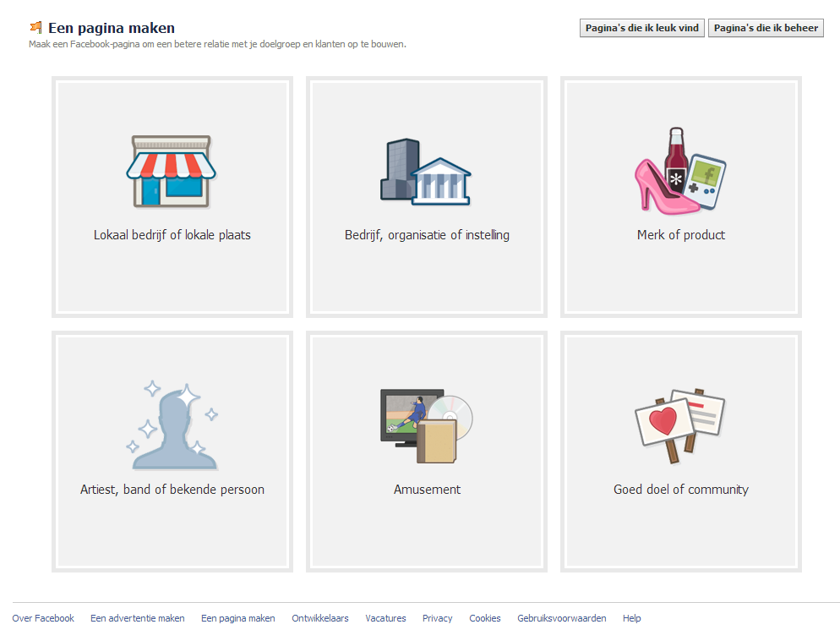Select 'Bedrijf, organisatie of instelling' label
Screen dimensions: 840x630
[427, 235]
